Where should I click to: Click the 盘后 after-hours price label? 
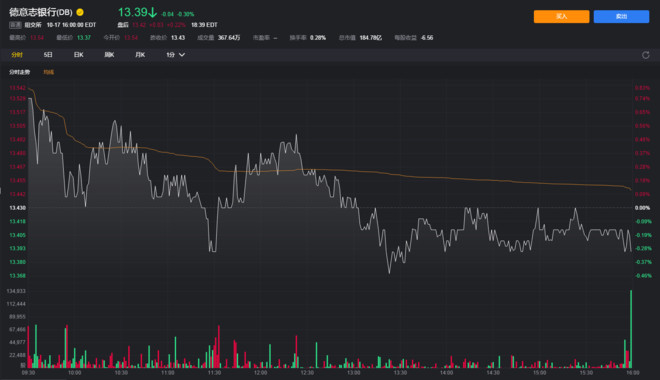tap(123, 25)
